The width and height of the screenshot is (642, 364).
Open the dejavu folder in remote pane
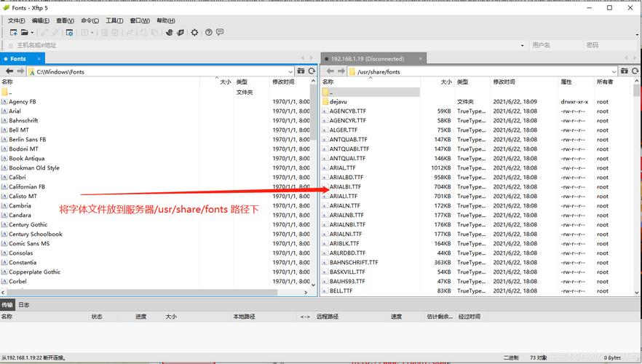[x=338, y=102]
